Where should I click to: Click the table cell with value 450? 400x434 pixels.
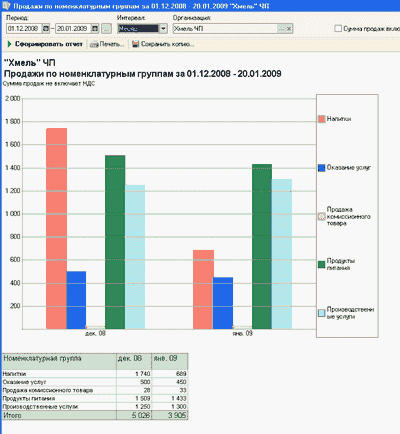pyautogui.click(x=170, y=382)
